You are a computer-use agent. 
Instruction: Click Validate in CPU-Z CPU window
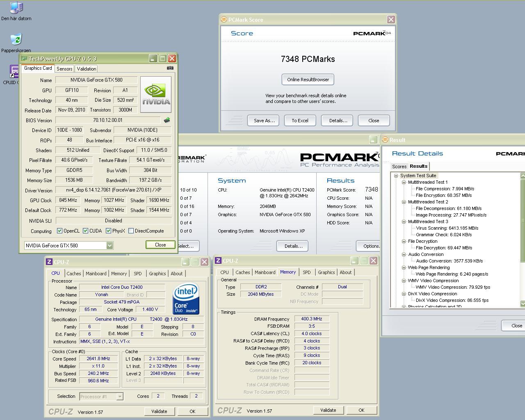(x=159, y=411)
